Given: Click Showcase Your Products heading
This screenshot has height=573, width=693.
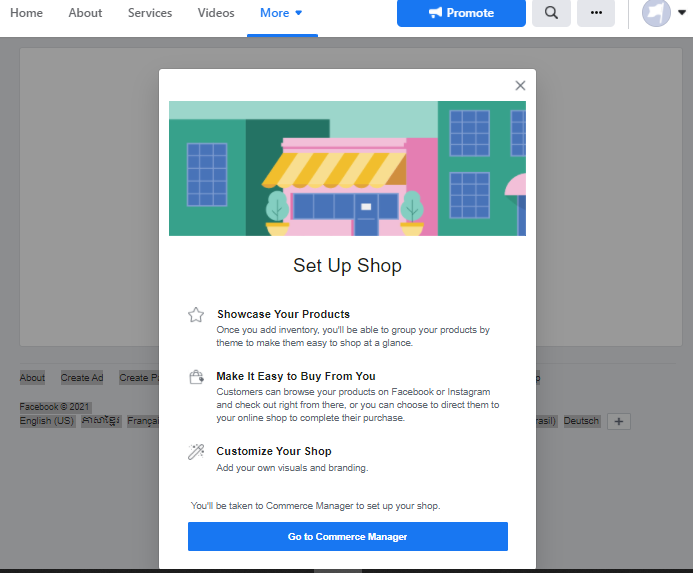Looking at the screenshot, I should coord(283,314).
